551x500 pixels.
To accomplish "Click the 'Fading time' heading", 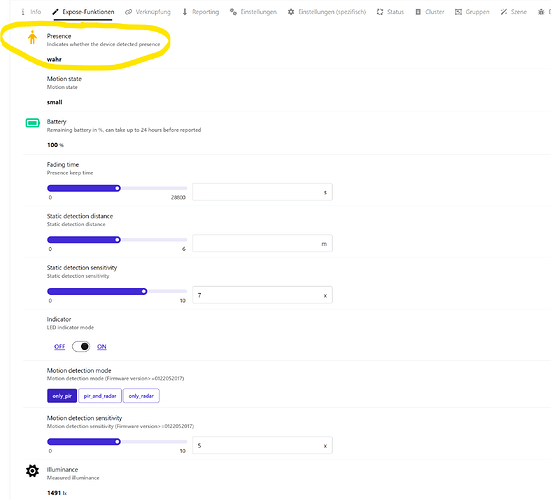I will (63, 165).
